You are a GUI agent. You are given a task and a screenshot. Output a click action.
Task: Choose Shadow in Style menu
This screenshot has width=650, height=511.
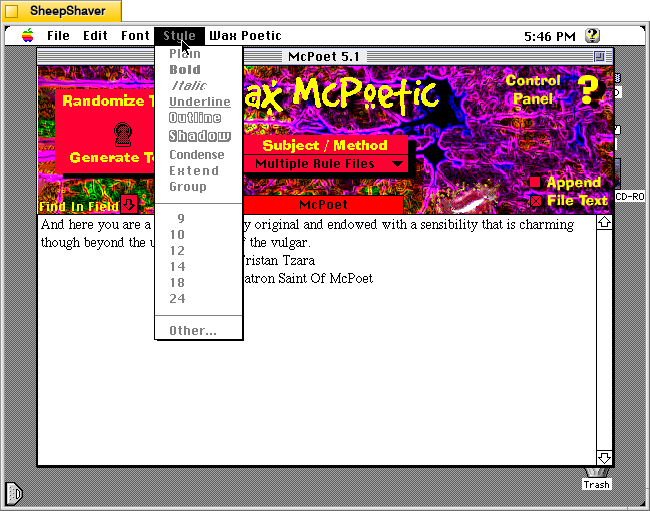tap(199, 136)
